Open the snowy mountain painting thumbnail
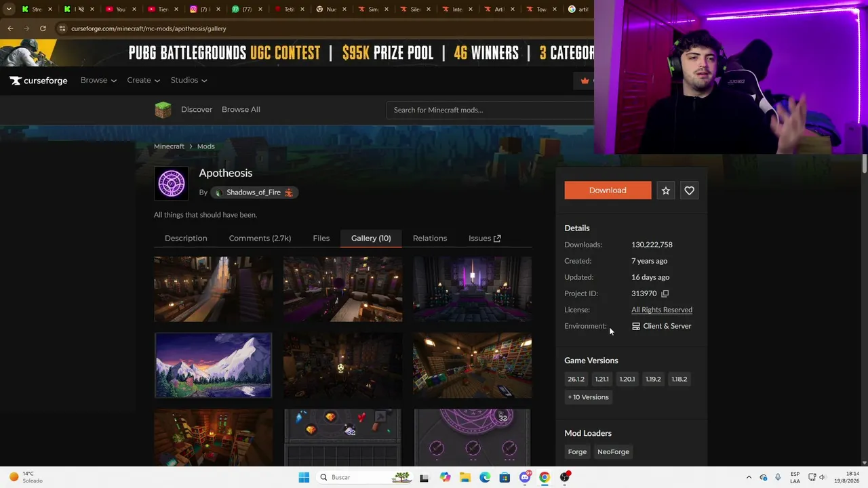The height and width of the screenshot is (488, 868). 213,365
